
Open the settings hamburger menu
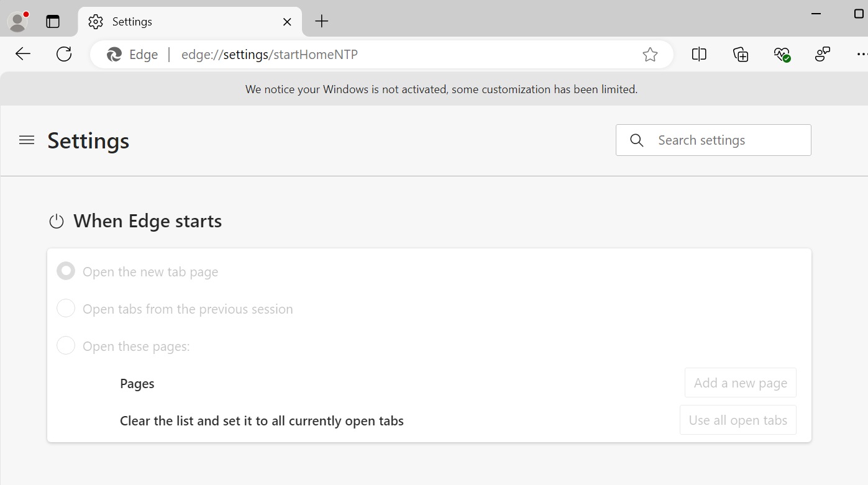(x=26, y=140)
